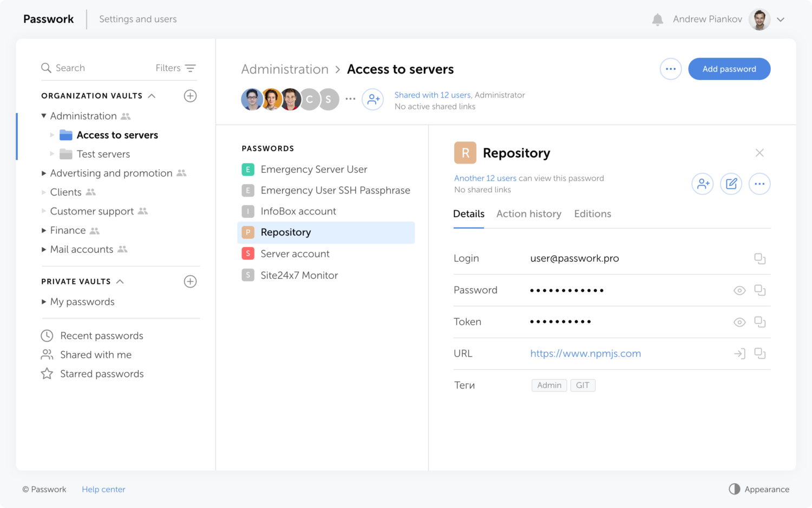Open the URL link arrow icon
This screenshot has height=508, width=812.
coord(739,354)
